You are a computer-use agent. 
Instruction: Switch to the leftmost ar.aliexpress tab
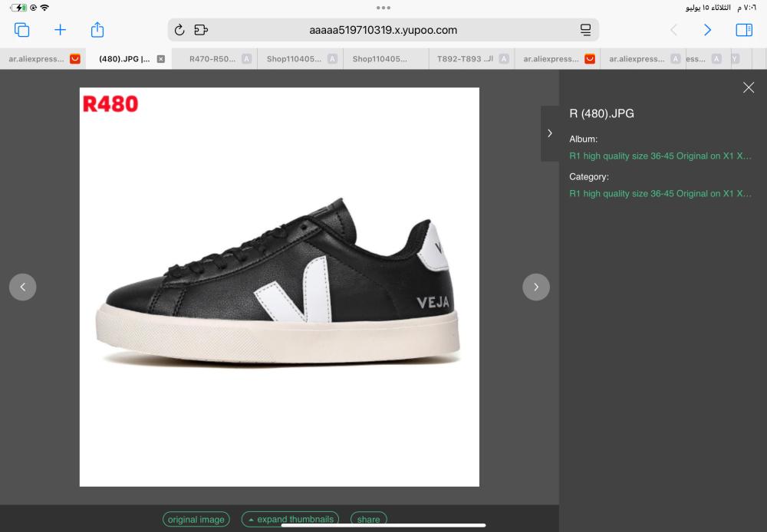[43, 59]
